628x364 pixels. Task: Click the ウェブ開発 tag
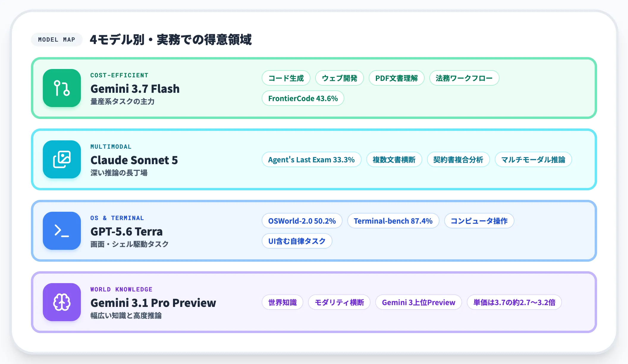coord(340,78)
